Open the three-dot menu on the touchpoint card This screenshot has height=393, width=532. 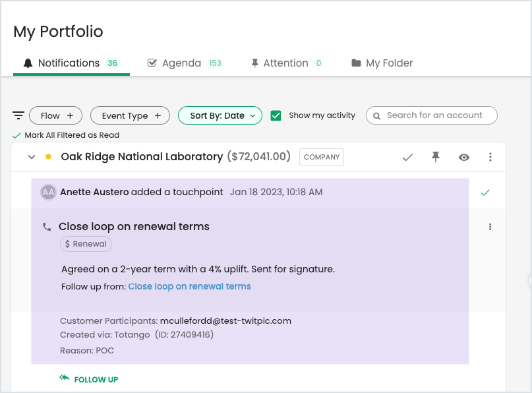(490, 226)
